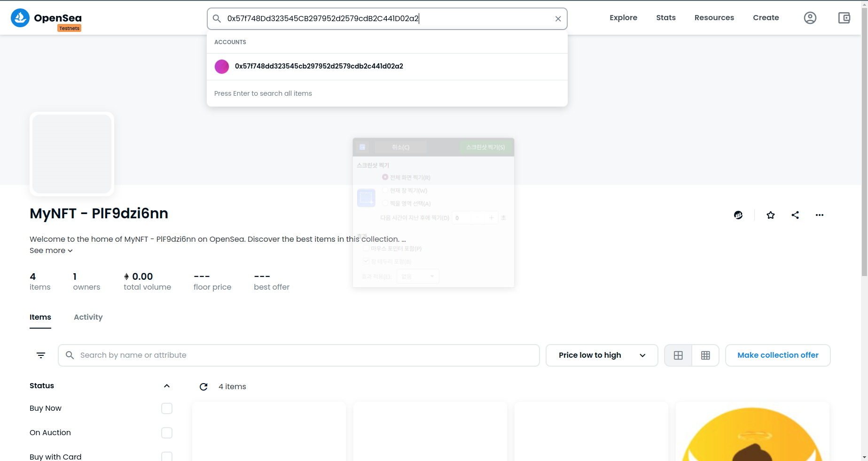The image size is (868, 461).
Task: Click the Testnets badge
Action: (70, 28)
